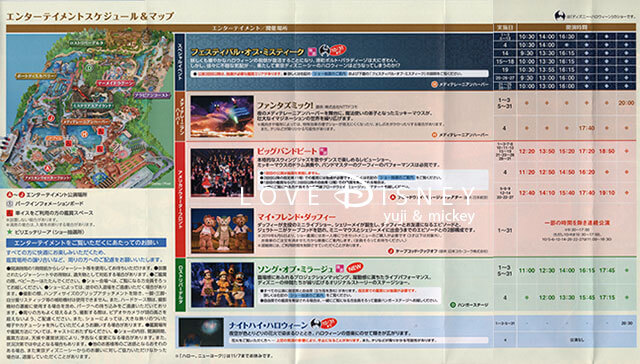Click the park information board legend icon
This screenshot has height=364, width=640.
pos(10,203)
